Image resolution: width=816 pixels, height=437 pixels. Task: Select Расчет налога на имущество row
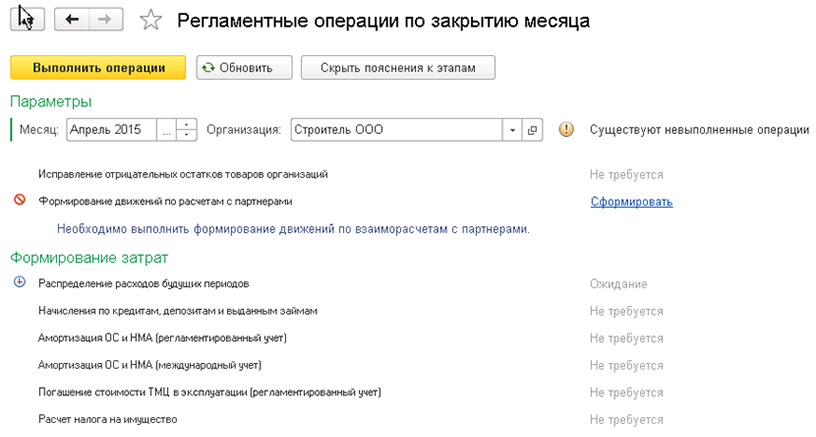point(108,419)
